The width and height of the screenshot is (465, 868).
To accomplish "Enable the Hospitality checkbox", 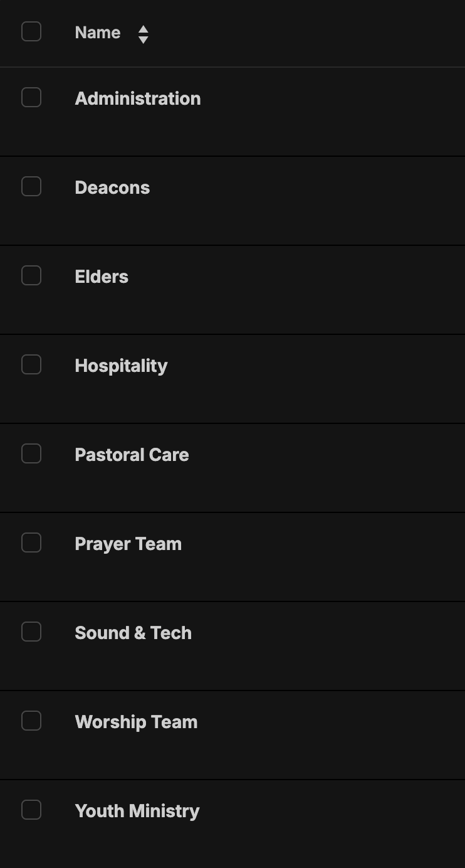I will (x=31, y=364).
